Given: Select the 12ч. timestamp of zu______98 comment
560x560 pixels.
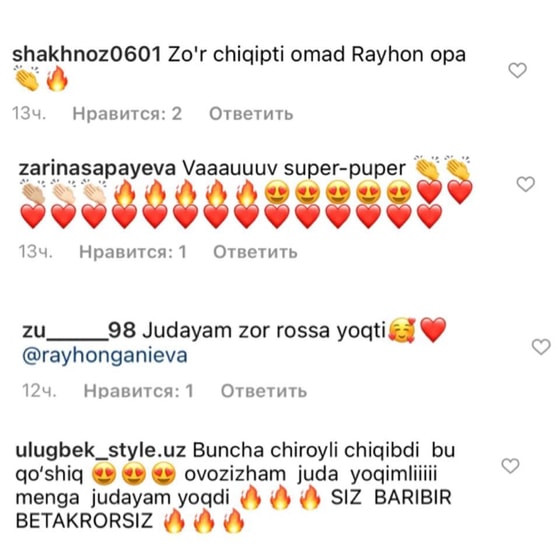Looking at the screenshot, I should click(x=39, y=391).
